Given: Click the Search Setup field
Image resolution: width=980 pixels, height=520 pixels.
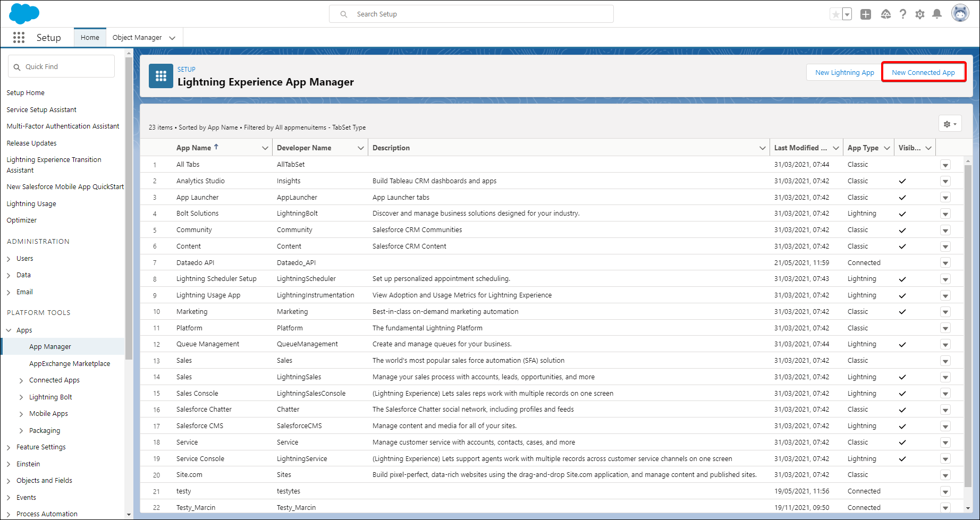Looking at the screenshot, I should tap(471, 14).
